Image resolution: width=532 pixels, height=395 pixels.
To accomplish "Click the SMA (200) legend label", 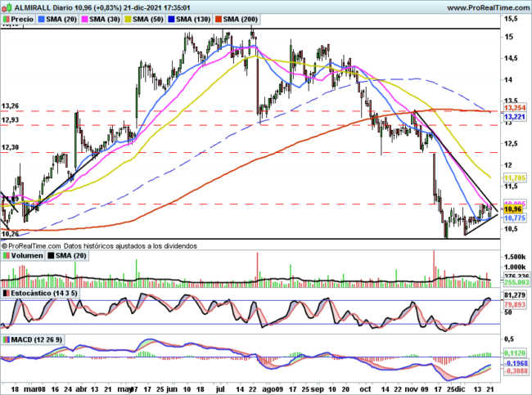I will [240, 20].
